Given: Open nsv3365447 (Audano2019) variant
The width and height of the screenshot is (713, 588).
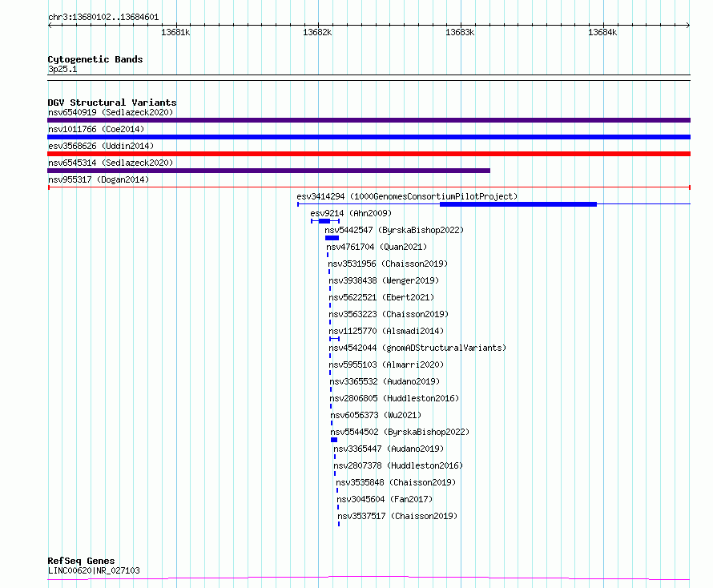Looking at the screenshot, I should (x=389, y=449).
